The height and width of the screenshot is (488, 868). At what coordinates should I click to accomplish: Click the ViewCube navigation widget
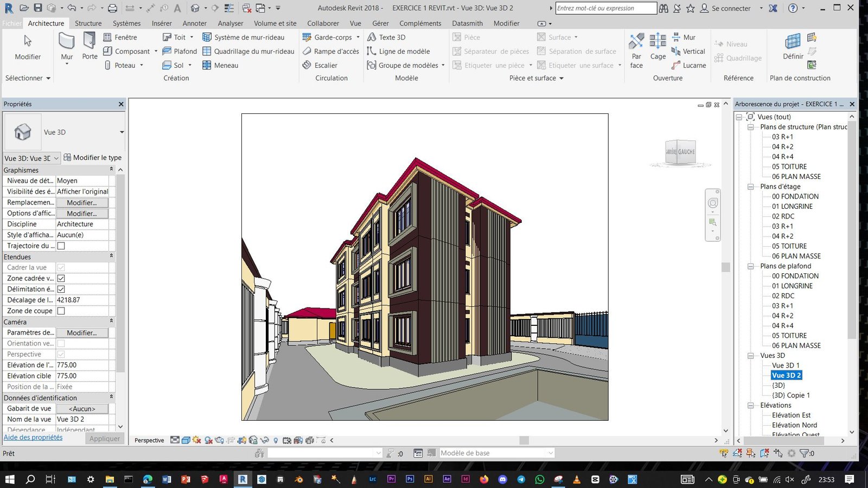point(680,152)
